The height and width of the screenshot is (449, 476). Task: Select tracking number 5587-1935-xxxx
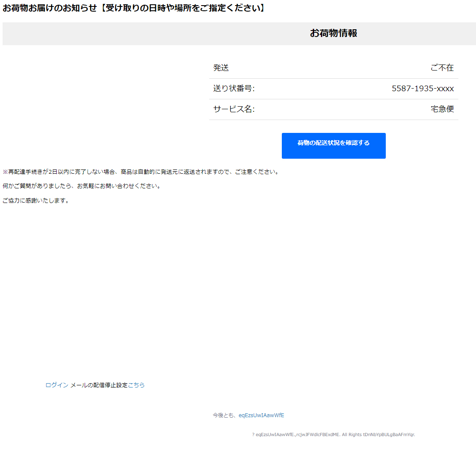[423, 89]
